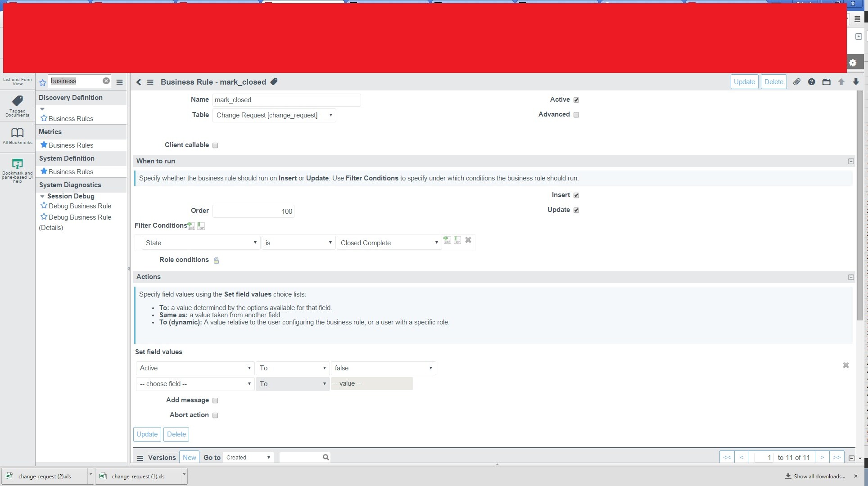Click the tag icon beside mark_closed title

pos(274,82)
